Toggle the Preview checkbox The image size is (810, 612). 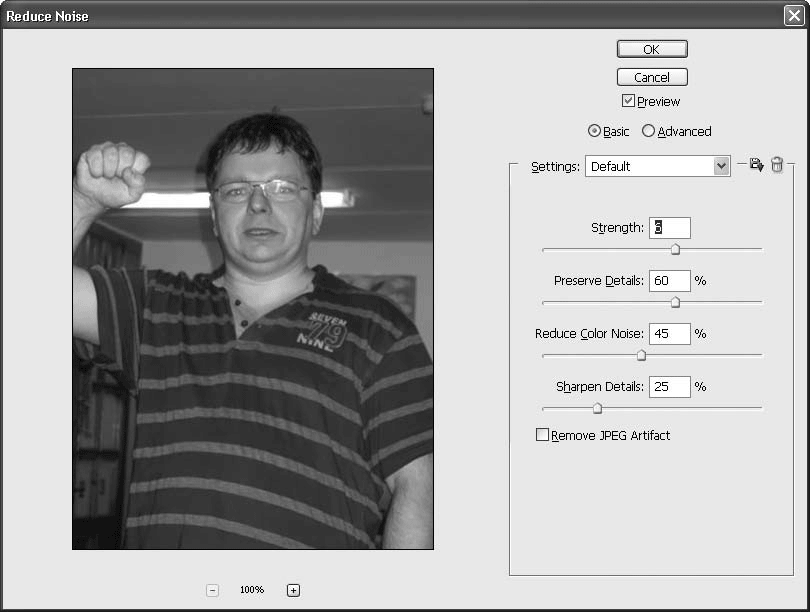pyautogui.click(x=628, y=101)
